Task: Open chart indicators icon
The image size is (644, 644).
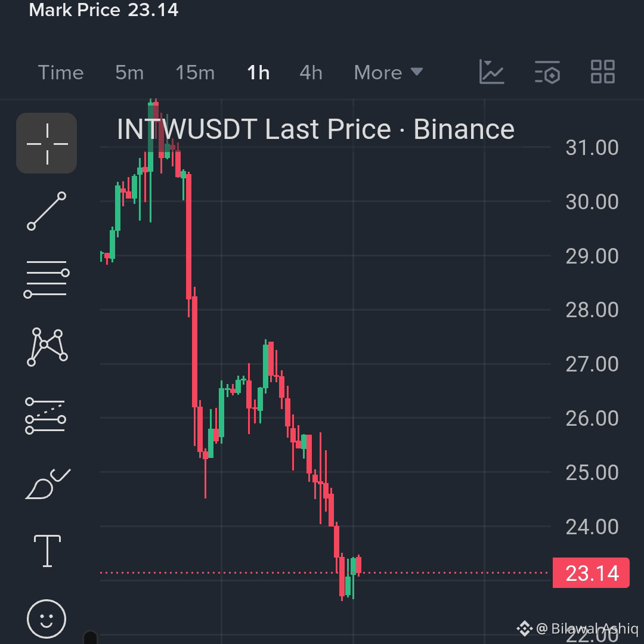Action: 491,72
